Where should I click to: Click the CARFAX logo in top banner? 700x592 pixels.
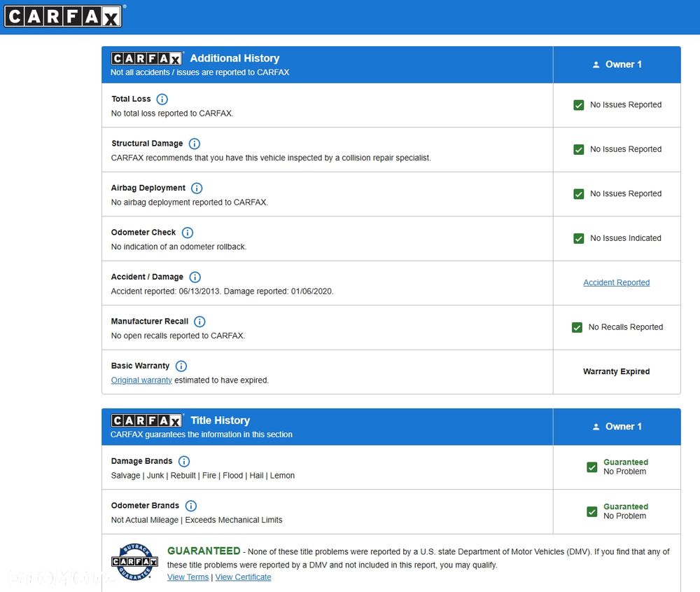[63, 17]
